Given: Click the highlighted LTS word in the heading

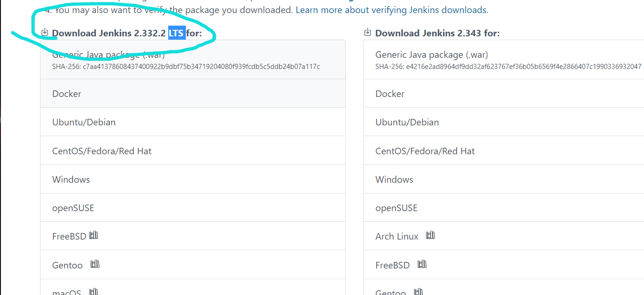Looking at the screenshot, I should coord(177,33).
